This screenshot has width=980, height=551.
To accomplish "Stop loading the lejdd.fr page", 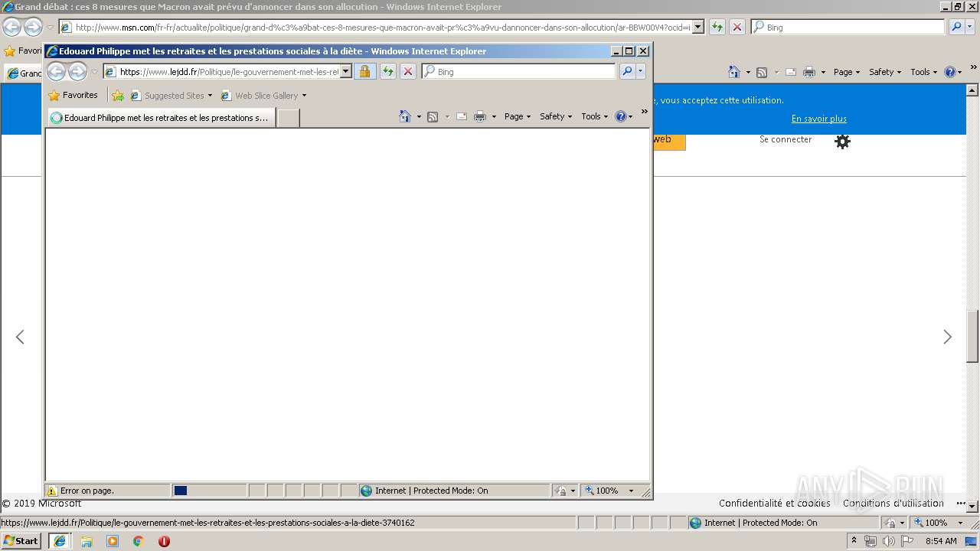I will [x=408, y=71].
